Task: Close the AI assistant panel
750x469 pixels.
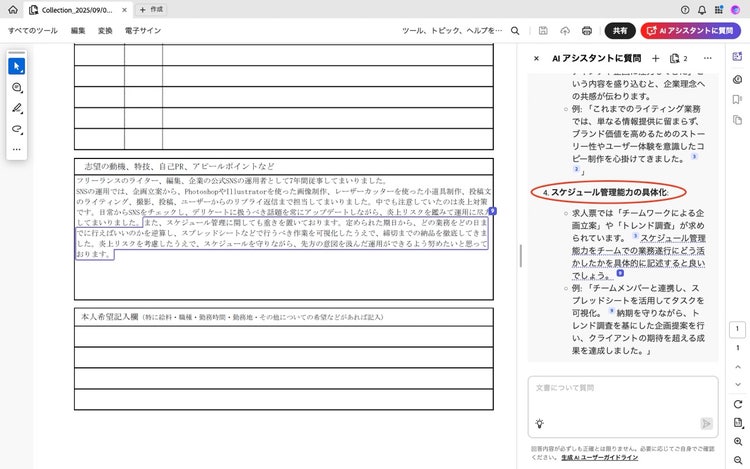Action: [x=536, y=58]
